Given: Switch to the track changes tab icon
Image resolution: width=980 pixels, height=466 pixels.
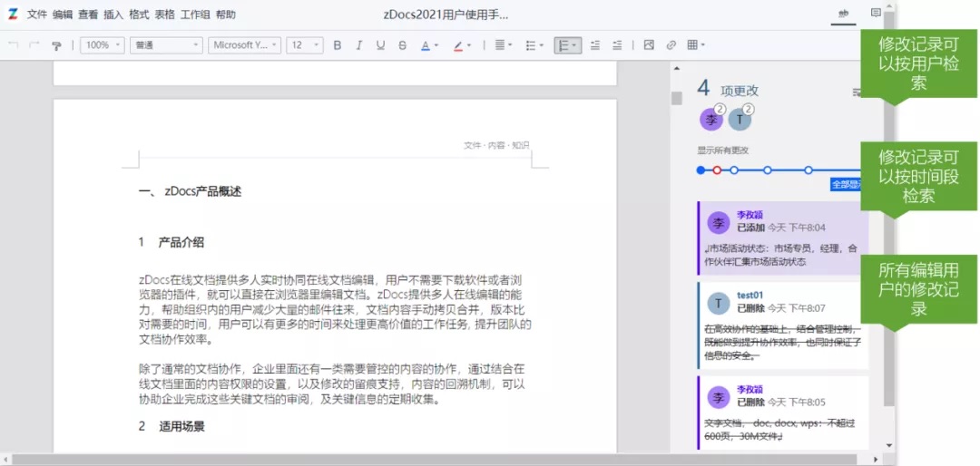Looking at the screenshot, I should point(843,14).
